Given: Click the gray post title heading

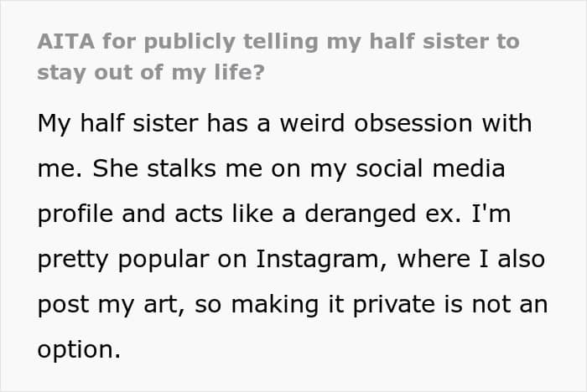Looking at the screenshot, I should [x=278, y=58].
